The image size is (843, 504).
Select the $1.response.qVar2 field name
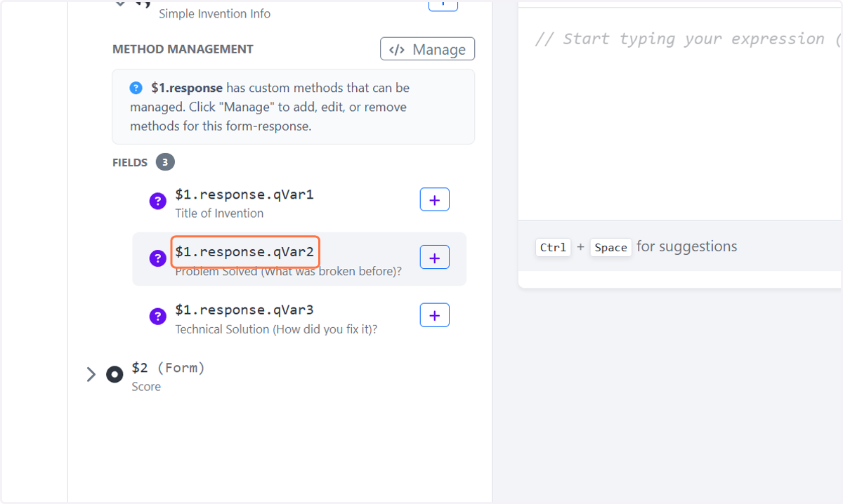[244, 252]
